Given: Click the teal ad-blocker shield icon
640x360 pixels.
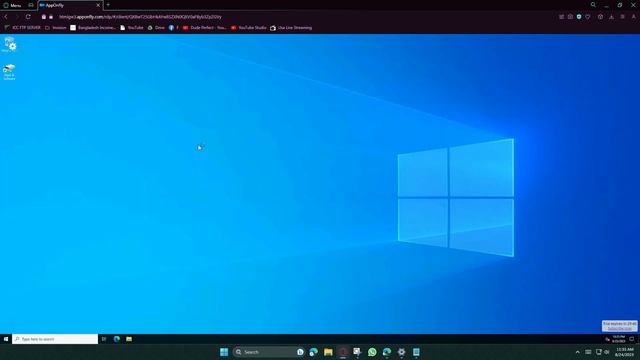Looking at the screenshot, I should (579, 17).
